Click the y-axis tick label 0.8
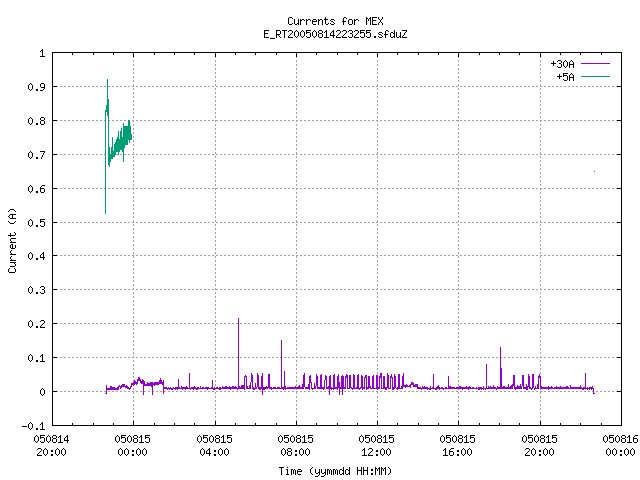Viewport: 640px width, 480px height. [x=36, y=121]
